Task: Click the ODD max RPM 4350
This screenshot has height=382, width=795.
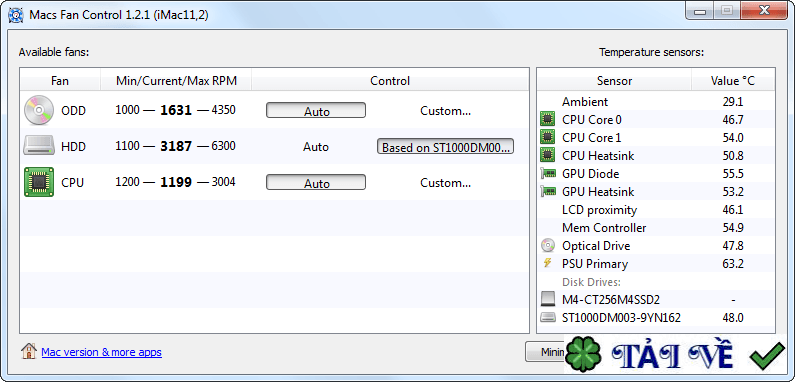Action: 224,110
